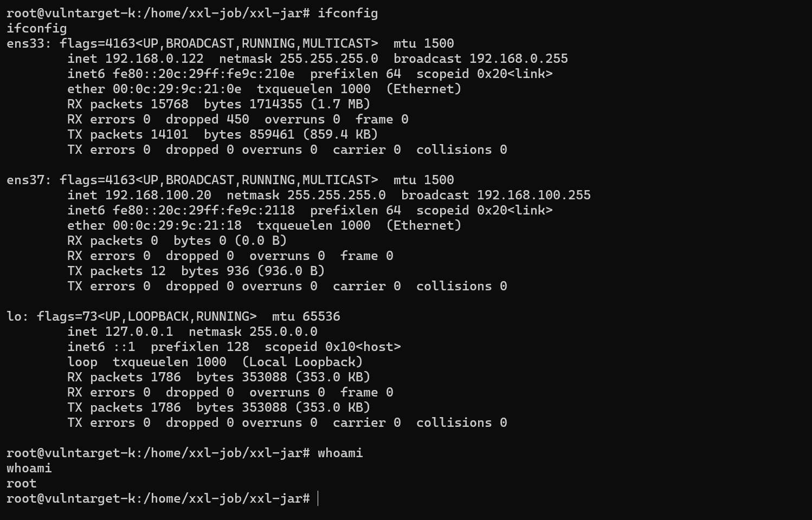This screenshot has width=812, height=520.
Task: Click the ens33 RX packets 15768 value
Action: pos(170,104)
